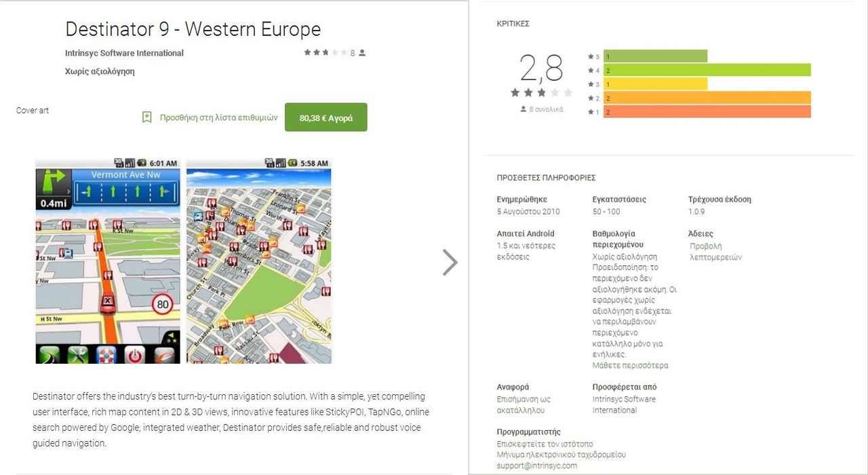
Task: Click the Τρέχουσα έκδοση label
Action: click(719, 199)
